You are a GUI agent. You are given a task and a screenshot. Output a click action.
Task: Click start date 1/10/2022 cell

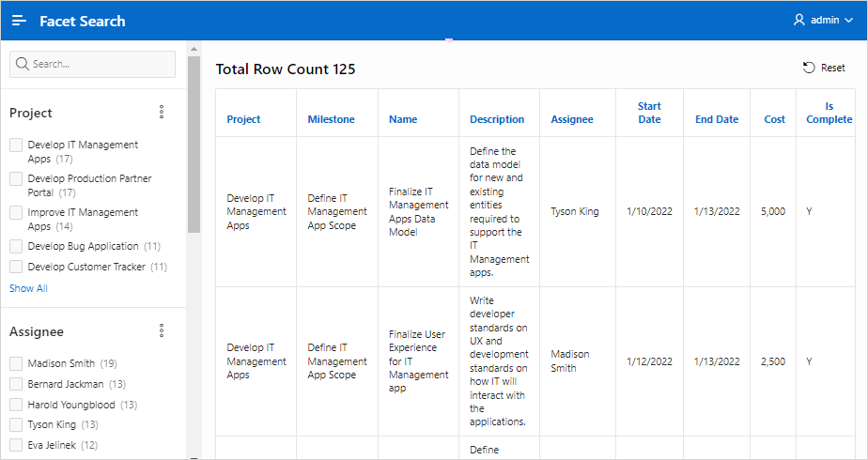pos(649,211)
